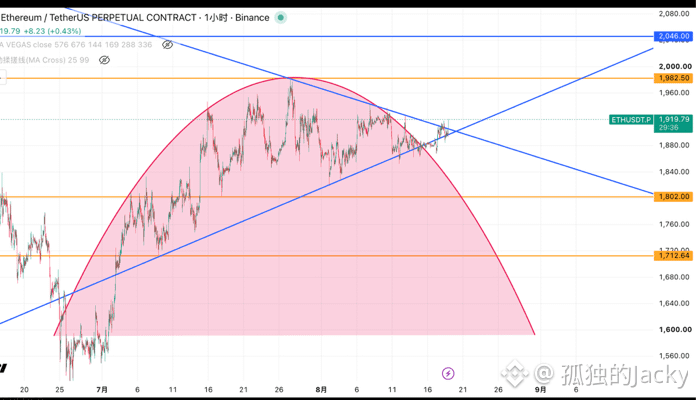This screenshot has height=400, width=696.
Task: Click the 9月 date axis label
Action: click(540, 390)
